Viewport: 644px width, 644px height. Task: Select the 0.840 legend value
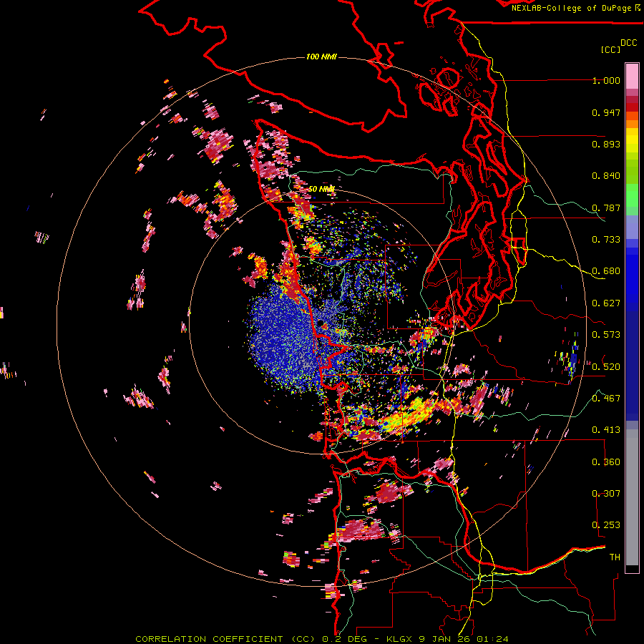(606, 176)
